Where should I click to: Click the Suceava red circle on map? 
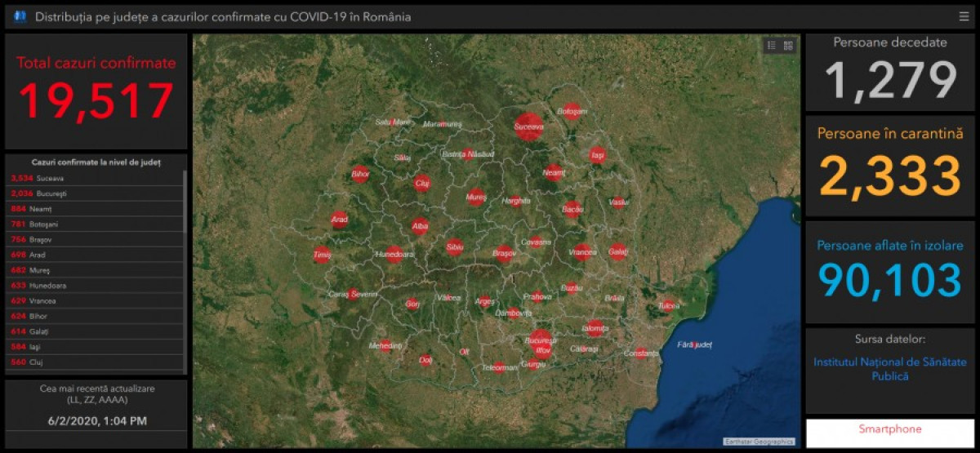click(x=529, y=127)
